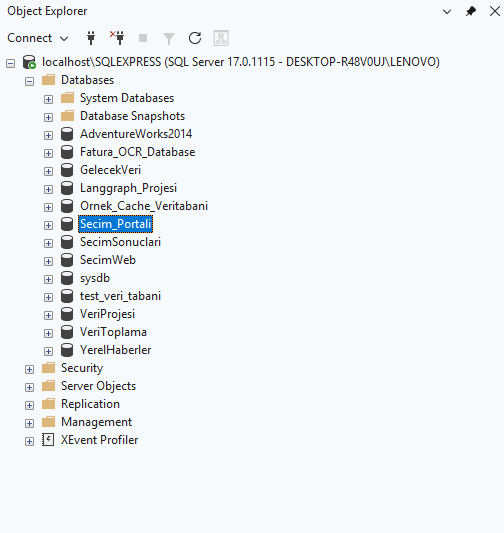Expand the Ornek_Cache_Veritabani database
Viewport: 504px width, 533px height.
coord(48,207)
